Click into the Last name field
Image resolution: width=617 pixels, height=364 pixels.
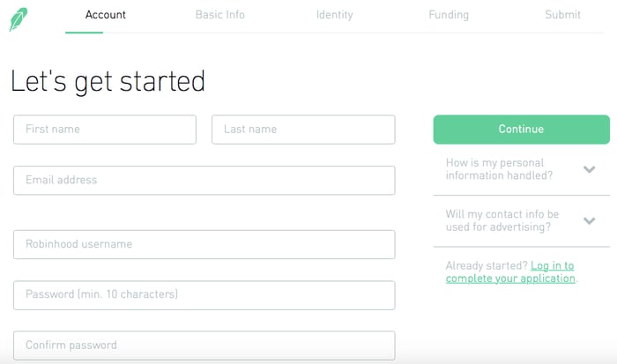coord(303,130)
